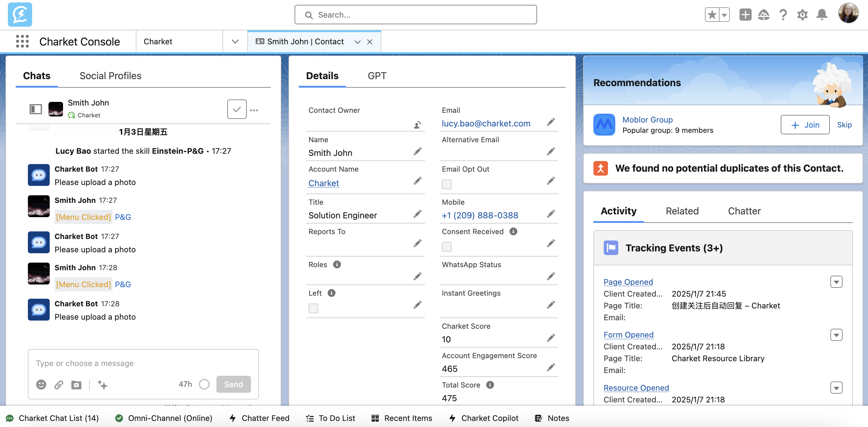Image resolution: width=868 pixels, height=427 pixels.
Task: Edit Account Engagement Score pencil
Action: tap(551, 367)
